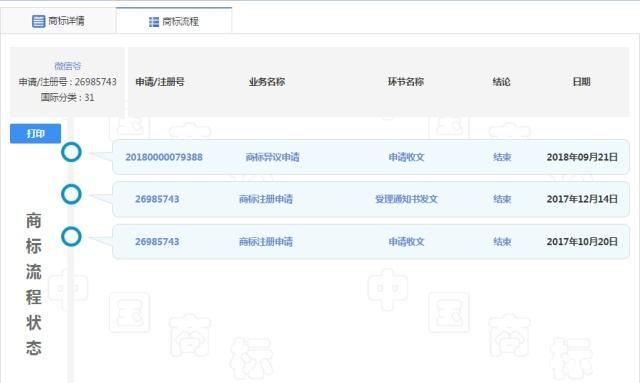
Task: Click the 商标异议申请 business name link
Action: tap(272, 157)
